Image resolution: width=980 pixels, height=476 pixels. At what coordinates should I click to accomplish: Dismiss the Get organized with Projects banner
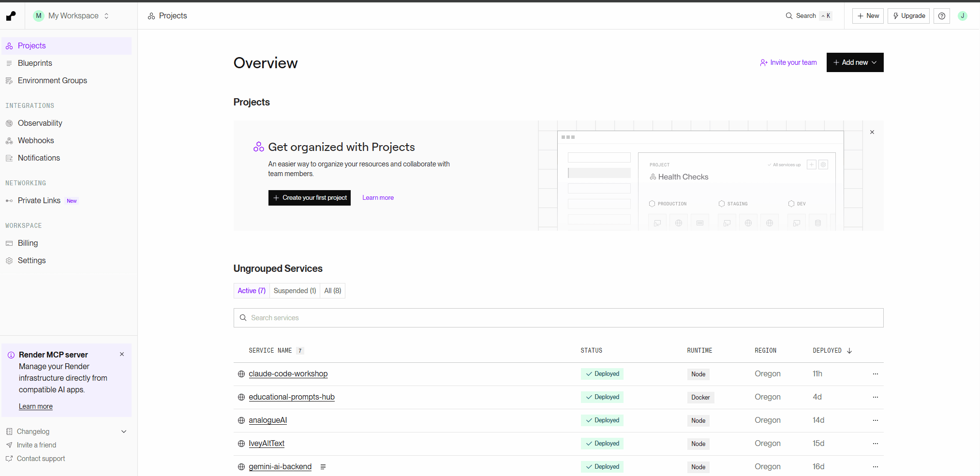click(872, 132)
